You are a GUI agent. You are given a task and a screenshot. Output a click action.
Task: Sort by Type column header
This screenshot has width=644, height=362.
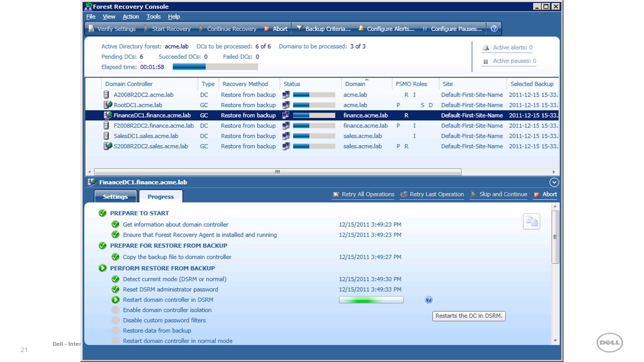click(208, 84)
